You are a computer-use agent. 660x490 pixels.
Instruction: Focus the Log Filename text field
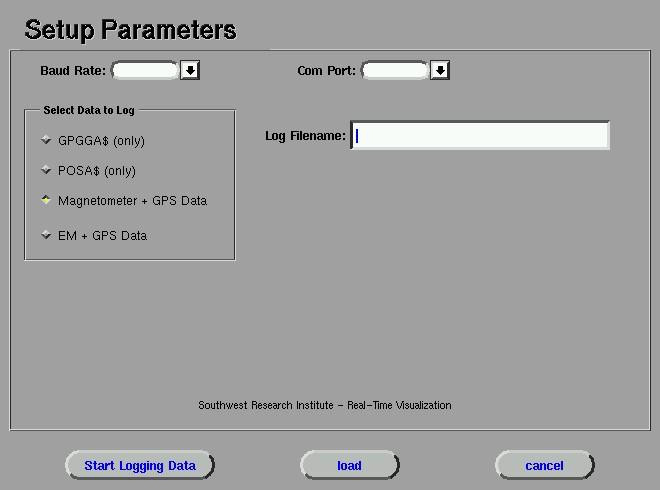pyautogui.click(x=480, y=136)
